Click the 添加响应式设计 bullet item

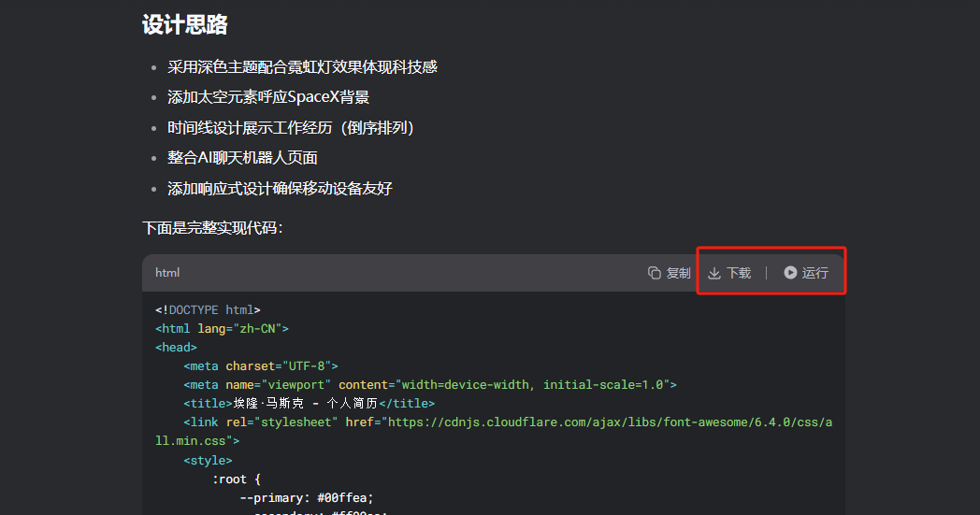click(x=280, y=189)
